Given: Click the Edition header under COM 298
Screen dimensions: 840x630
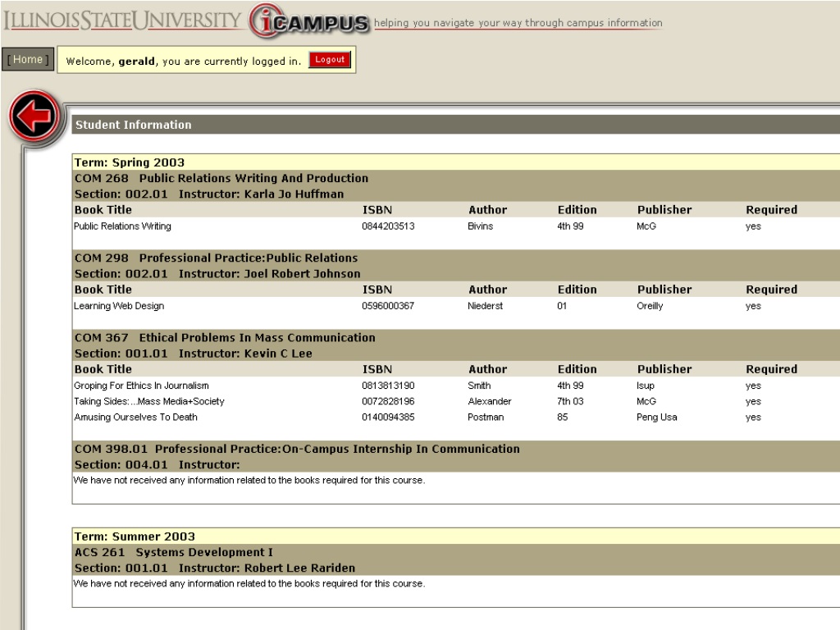Looking at the screenshot, I should point(577,290).
